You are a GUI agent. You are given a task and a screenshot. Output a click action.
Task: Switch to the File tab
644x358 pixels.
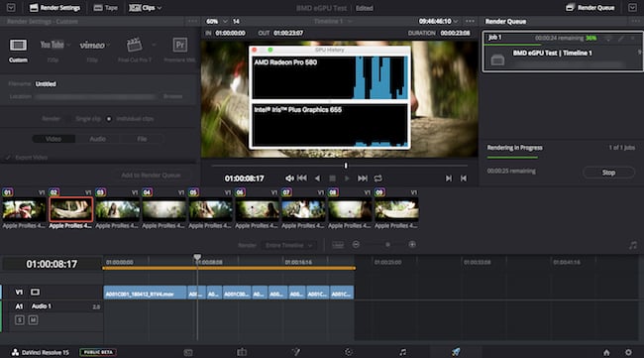(x=142, y=139)
